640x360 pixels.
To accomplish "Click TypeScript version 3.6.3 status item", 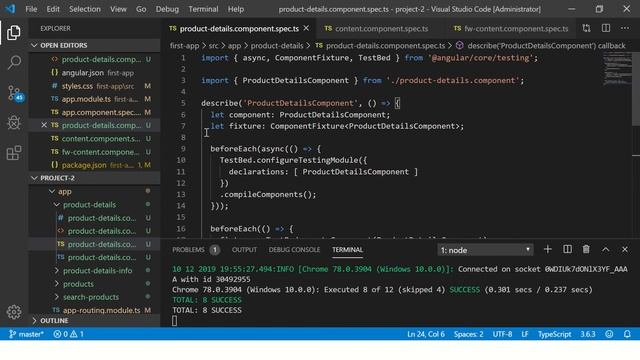I will (x=587, y=334).
